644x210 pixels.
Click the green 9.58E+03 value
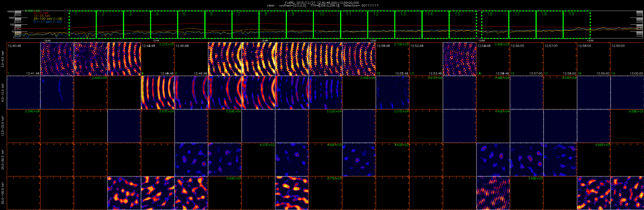636,111
